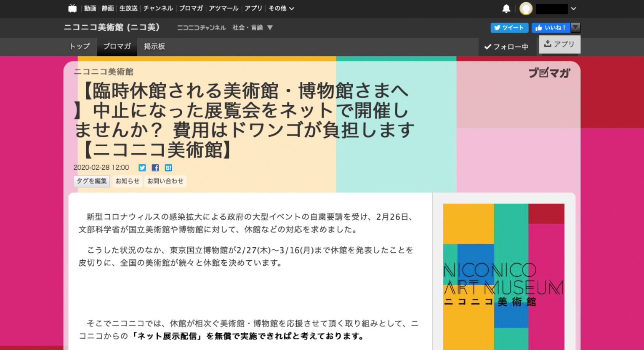Switch to the ブロマガ channel tab

[x=117, y=47]
